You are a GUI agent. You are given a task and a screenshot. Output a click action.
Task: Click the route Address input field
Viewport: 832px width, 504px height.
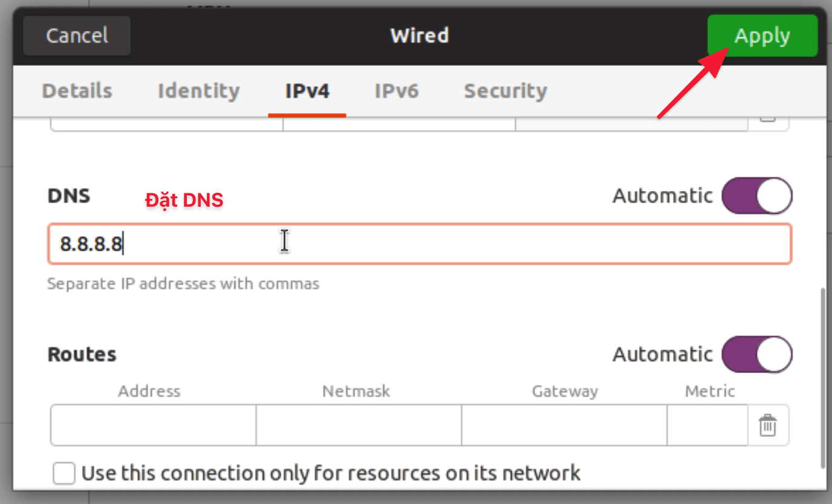point(151,425)
